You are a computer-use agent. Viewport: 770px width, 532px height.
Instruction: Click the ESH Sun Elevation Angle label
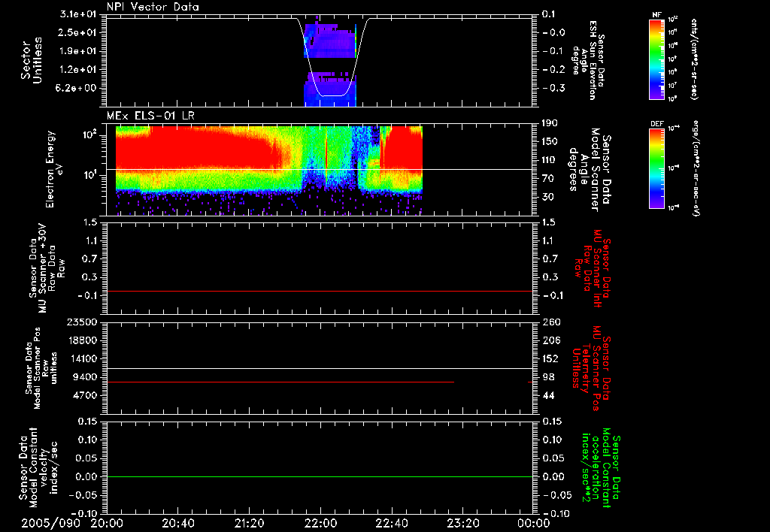point(588,60)
